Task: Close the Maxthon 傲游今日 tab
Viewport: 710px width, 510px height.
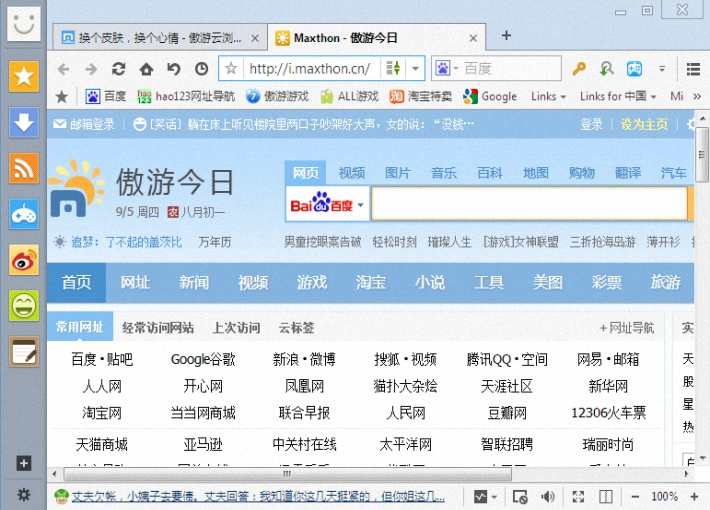Action: click(x=473, y=38)
